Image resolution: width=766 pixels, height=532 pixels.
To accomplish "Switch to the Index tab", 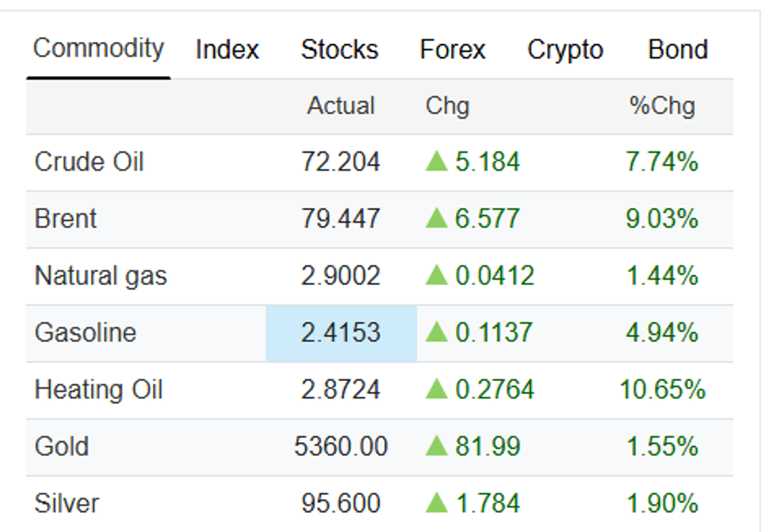I will click(227, 49).
